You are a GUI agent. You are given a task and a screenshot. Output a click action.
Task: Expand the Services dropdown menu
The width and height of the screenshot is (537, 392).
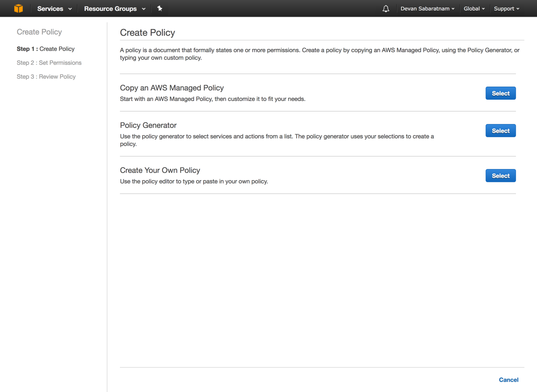click(54, 9)
